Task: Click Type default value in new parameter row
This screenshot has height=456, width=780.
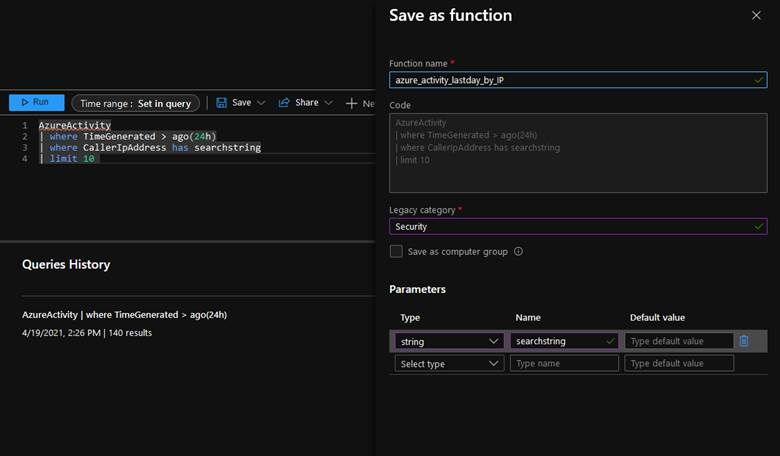Action: [x=679, y=364]
